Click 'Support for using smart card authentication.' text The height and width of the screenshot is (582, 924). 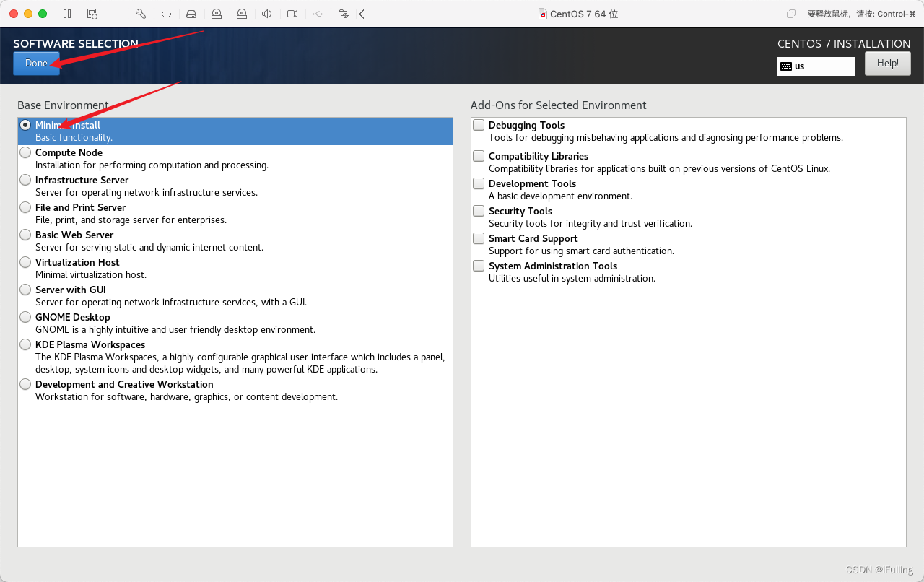click(x=581, y=251)
